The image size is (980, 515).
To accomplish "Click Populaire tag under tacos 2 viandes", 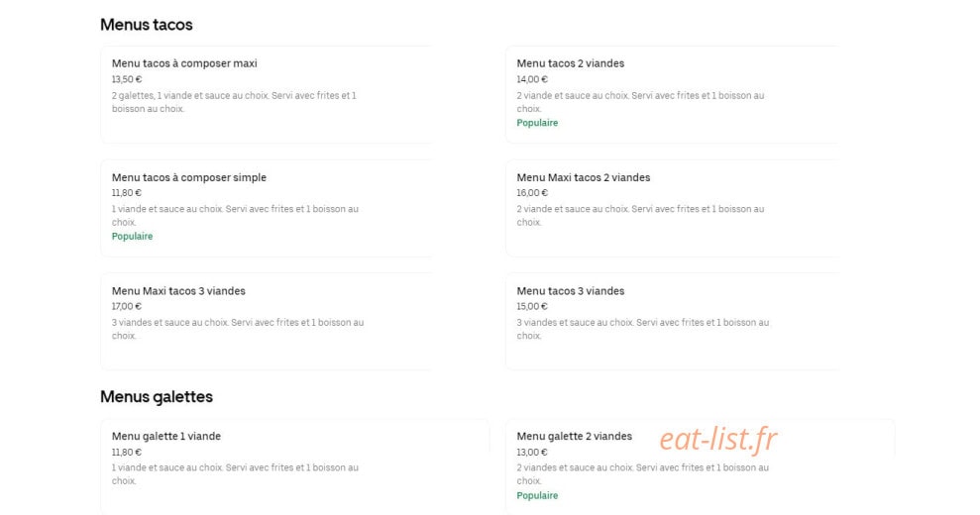I will click(537, 123).
